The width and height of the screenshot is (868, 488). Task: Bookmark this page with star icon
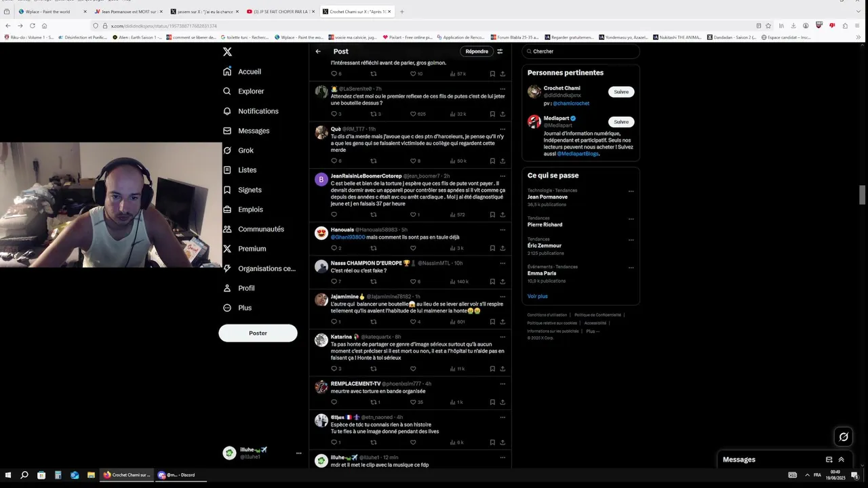point(768,26)
